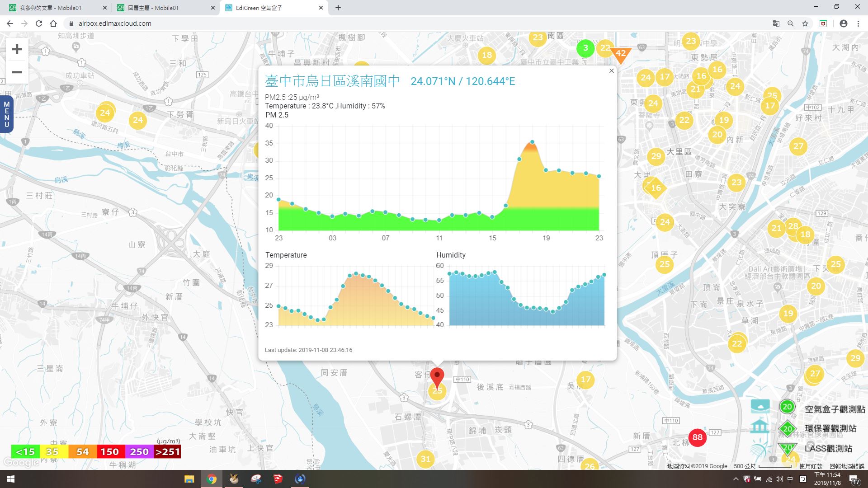The height and width of the screenshot is (488, 868).
Task: Open the 回報地圖錯誤 report link
Action: point(847,466)
